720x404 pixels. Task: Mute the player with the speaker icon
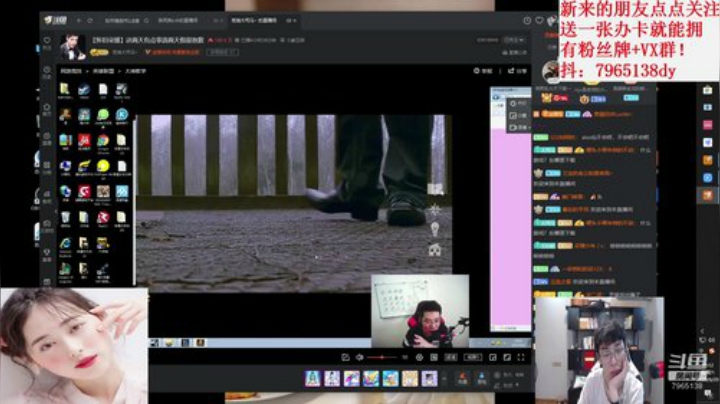tap(360, 357)
